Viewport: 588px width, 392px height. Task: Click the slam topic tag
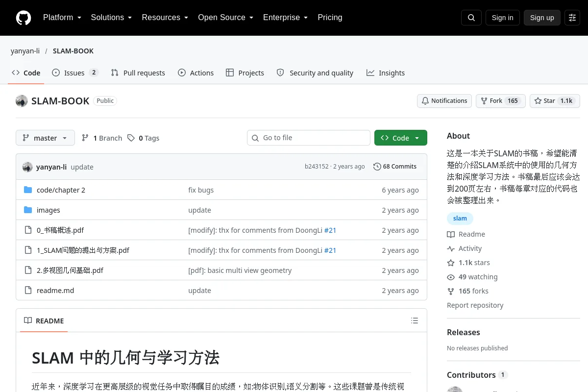pyautogui.click(x=460, y=218)
